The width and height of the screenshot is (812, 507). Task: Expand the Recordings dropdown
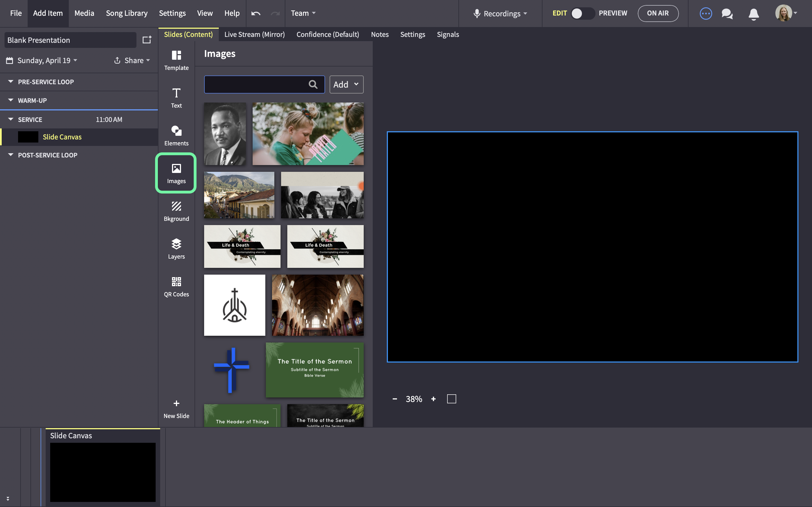click(500, 14)
